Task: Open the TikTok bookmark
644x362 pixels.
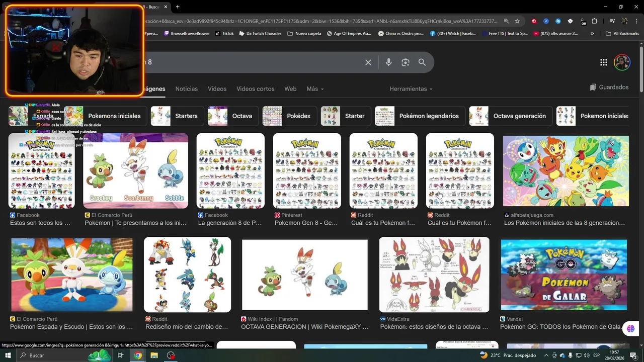Action: pos(224,34)
